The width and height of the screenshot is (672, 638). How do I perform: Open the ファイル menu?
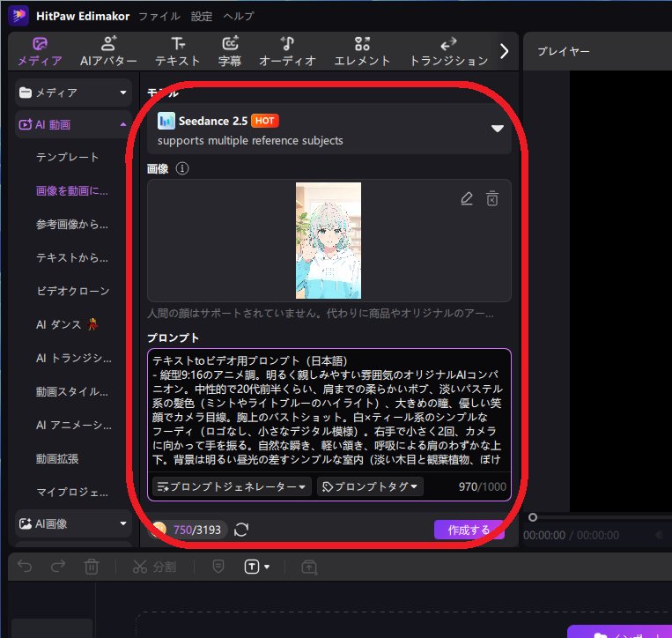click(x=159, y=16)
